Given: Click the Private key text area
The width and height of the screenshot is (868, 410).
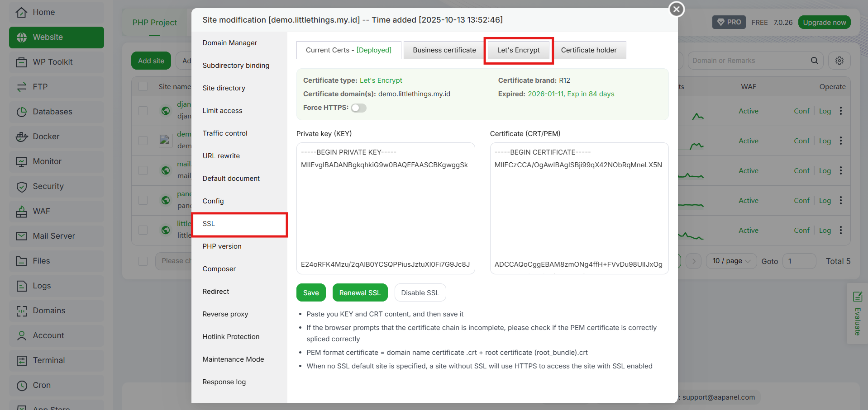Looking at the screenshot, I should click(x=386, y=208).
